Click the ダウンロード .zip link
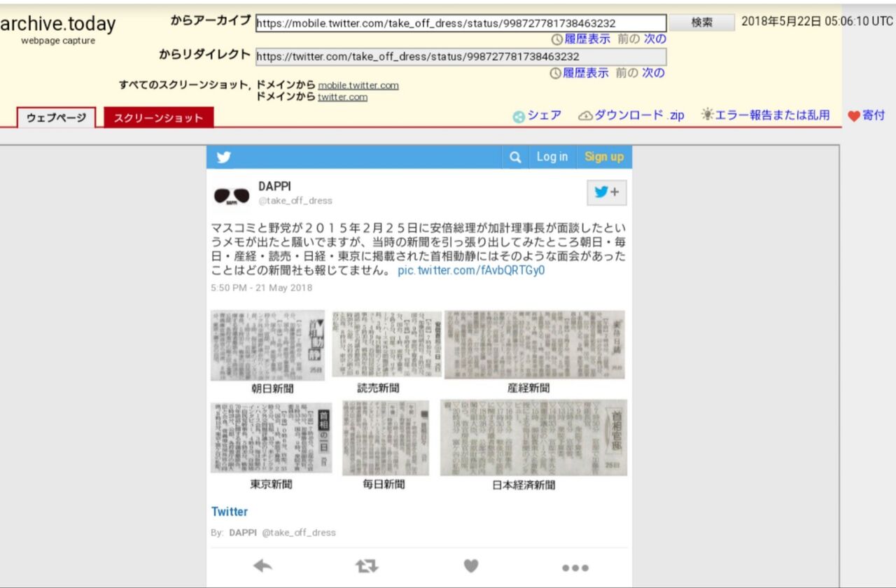The image size is (896, 588). [639, 115]
